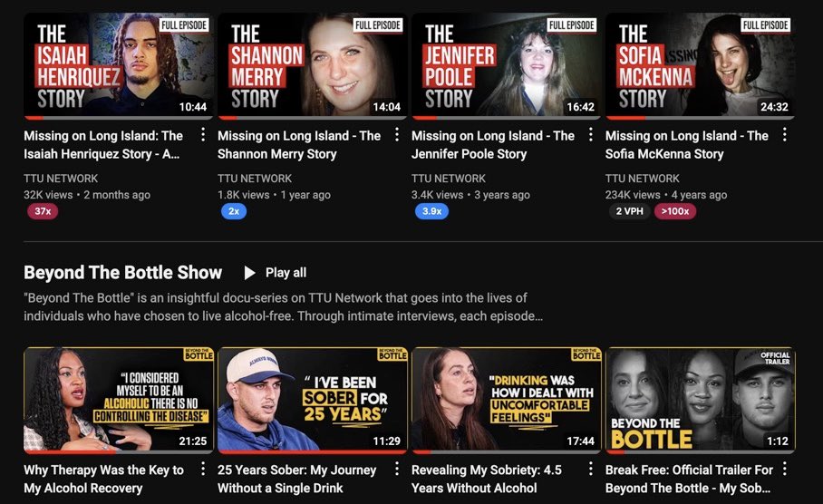Click '1.8K views • 1 year ago' text
The height and width of the screenshot is (504, 823).
[x=274, y=195]
